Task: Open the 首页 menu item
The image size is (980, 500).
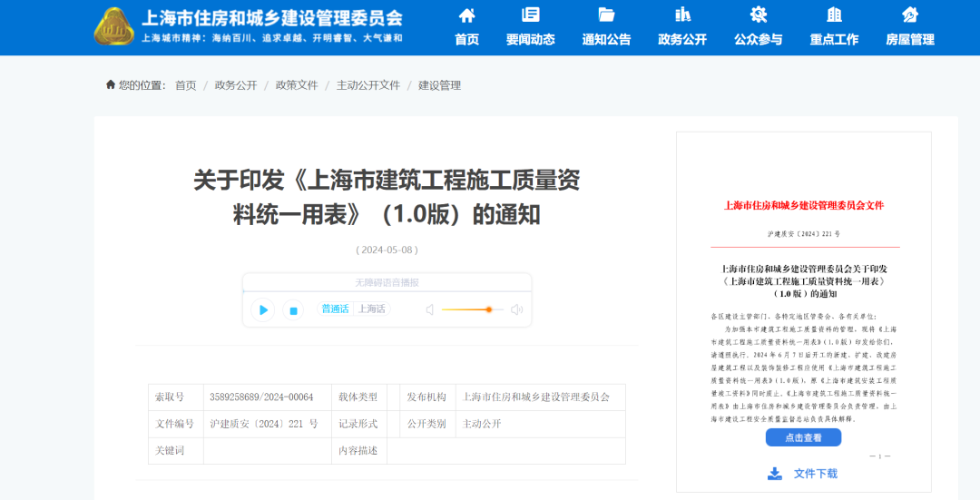Action: 467,39
